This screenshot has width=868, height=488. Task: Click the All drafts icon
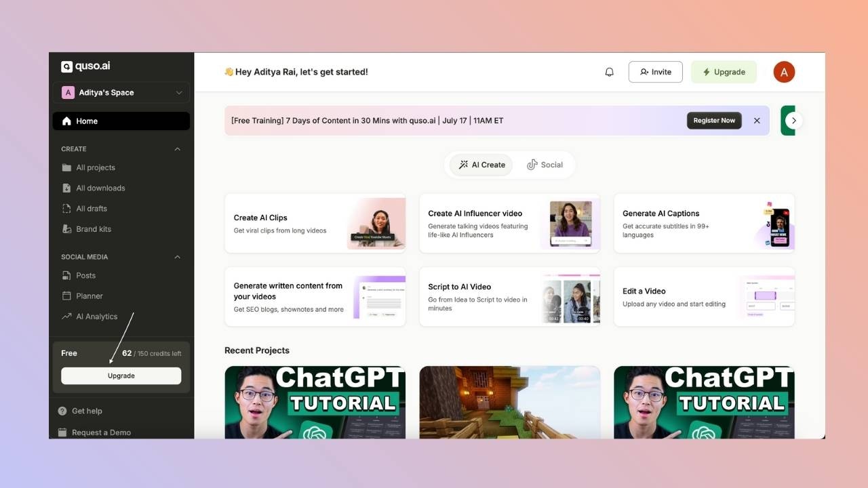[x=66, y=208]
